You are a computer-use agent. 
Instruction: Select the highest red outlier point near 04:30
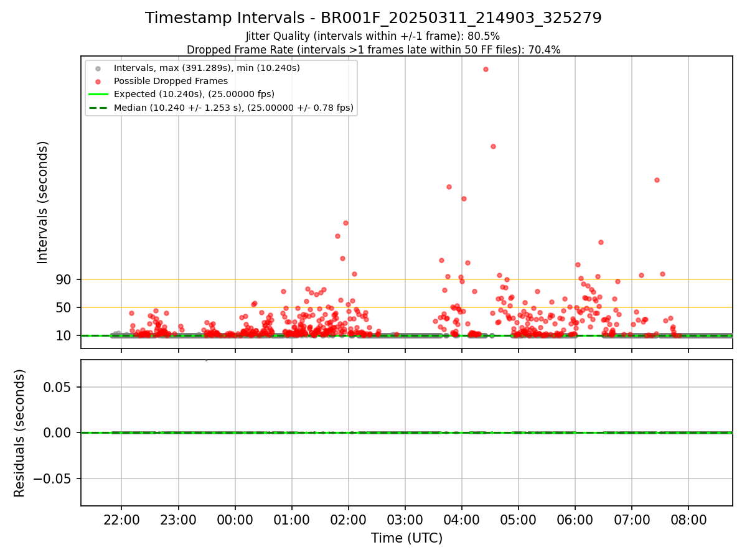(x=486, y=69)
